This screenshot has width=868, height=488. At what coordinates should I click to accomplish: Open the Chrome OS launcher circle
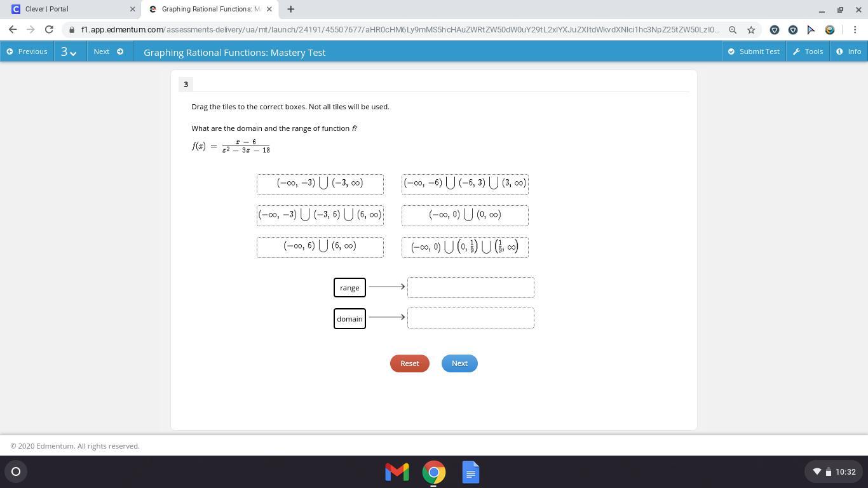16,471
